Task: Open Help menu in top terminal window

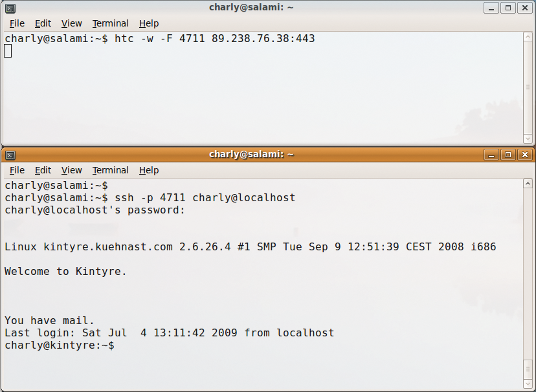Action: tap(149, 23)
